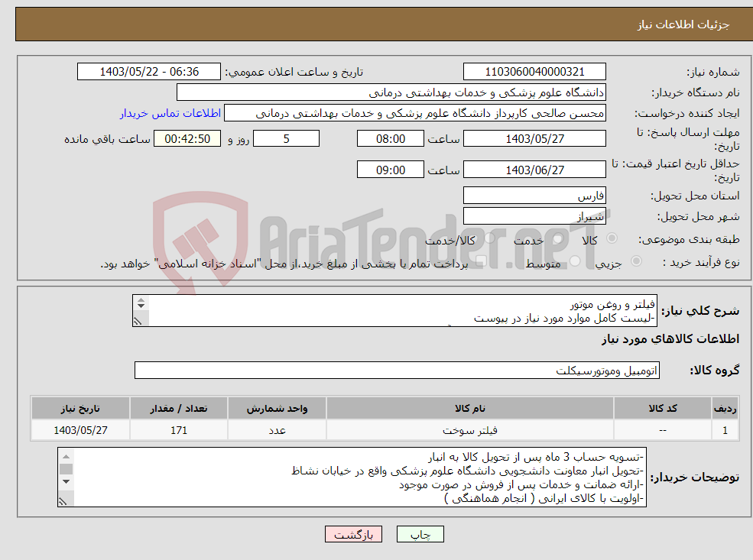
Task: Click the announcement date field 1403/05/22 - 06:36
Action: tap(149, 72)
